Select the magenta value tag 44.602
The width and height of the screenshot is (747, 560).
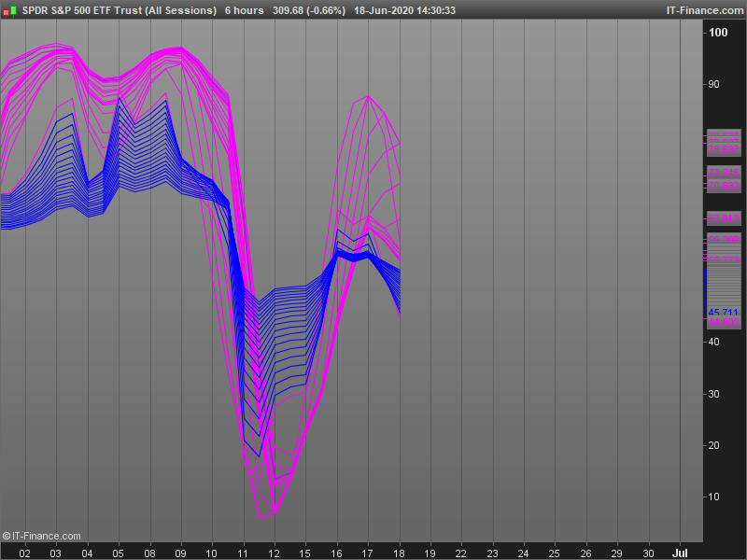724,322
